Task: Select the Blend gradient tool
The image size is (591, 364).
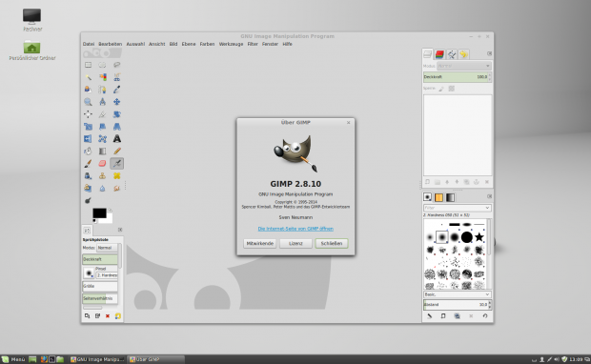Action: tap(102, 152)
